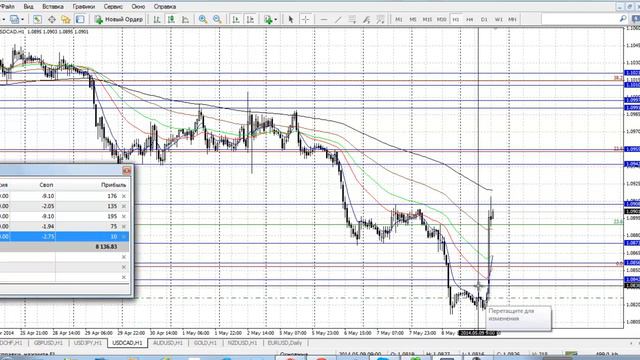Select the USDCAD,H1 chart tab
This screenshot has height=360, width=640.
point(127,343)
